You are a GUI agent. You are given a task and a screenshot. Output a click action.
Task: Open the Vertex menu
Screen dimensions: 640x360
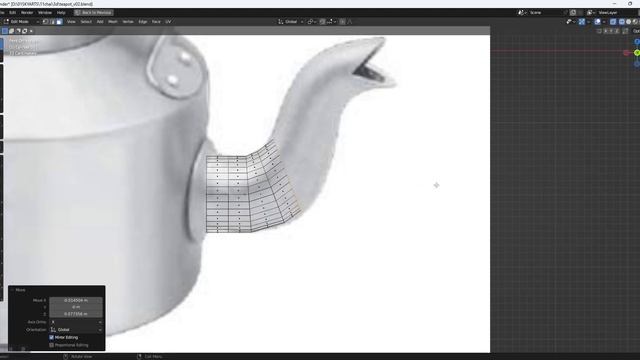click(x=128, y=22)
